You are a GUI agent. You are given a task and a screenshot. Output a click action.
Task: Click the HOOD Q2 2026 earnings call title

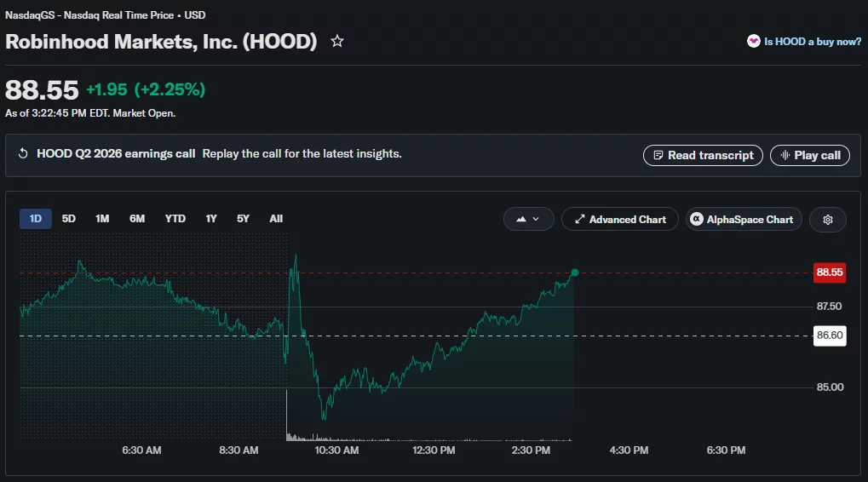116,154
